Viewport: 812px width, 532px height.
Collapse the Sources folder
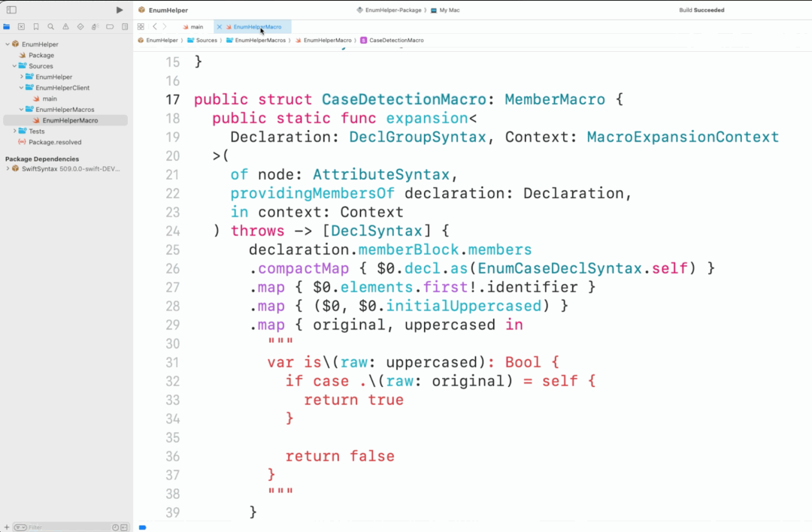[14, 66]
